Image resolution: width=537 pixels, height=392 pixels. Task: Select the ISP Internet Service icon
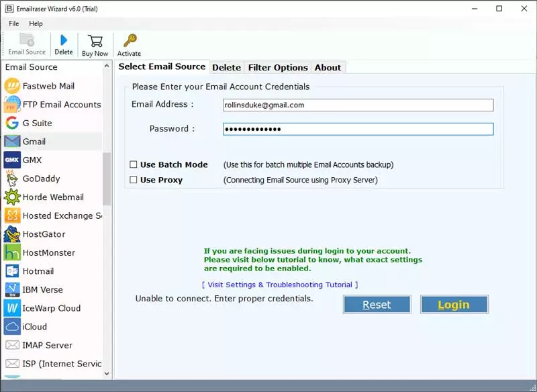(12, 364)
